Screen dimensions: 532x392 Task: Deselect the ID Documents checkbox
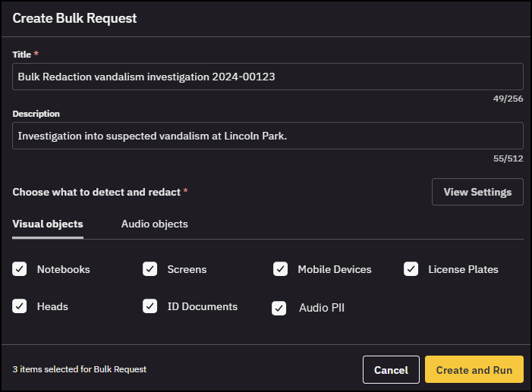pyautogui.click(x=150, y=306)
